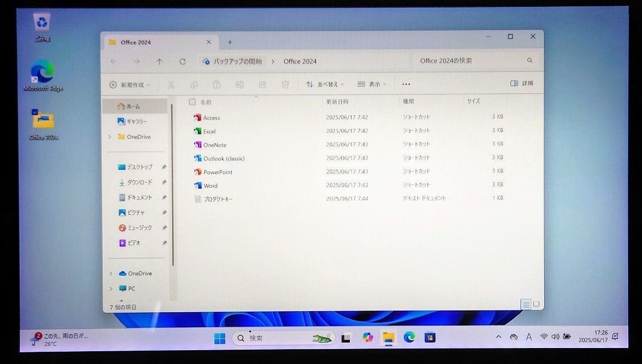Open the PowerPoint shortcut
Screen dimensions: 642x364
[x=213, y=172]
